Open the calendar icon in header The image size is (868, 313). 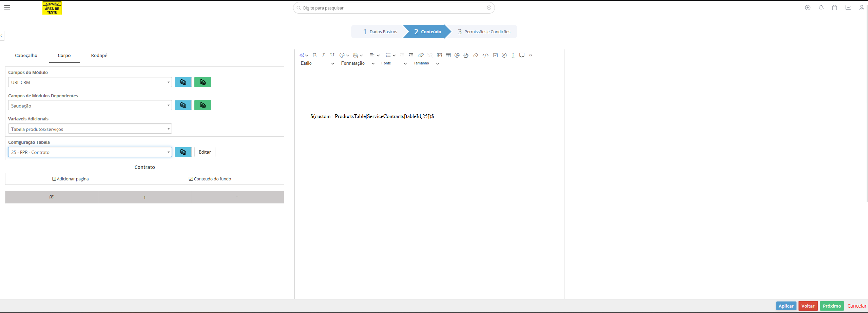(834, 8)
